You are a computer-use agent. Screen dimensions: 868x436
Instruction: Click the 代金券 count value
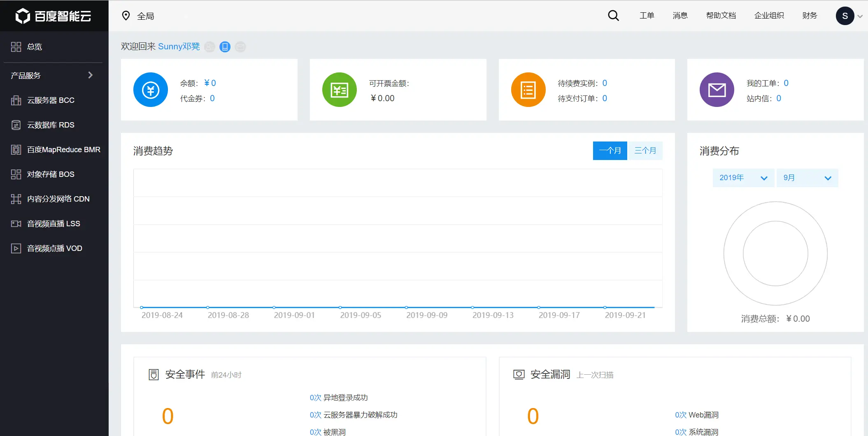(212, 98)
